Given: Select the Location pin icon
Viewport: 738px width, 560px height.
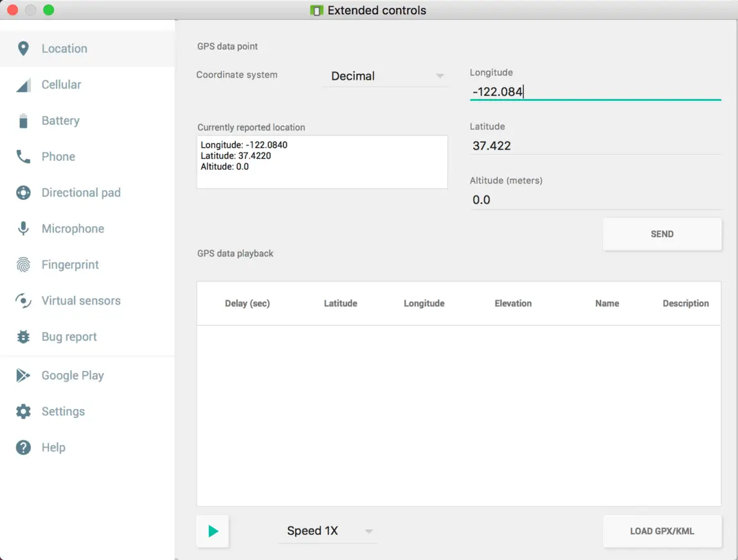Looking at the screenshot, I should tap(24, 48).
